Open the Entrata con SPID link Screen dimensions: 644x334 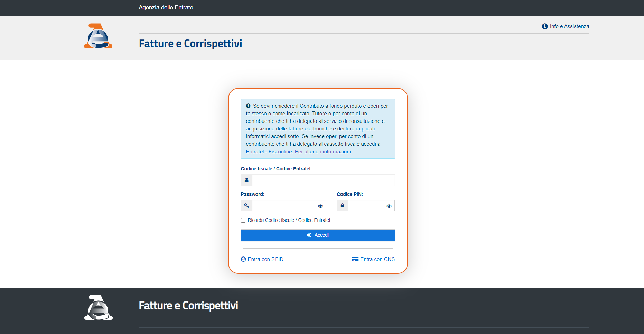(265, 259)
